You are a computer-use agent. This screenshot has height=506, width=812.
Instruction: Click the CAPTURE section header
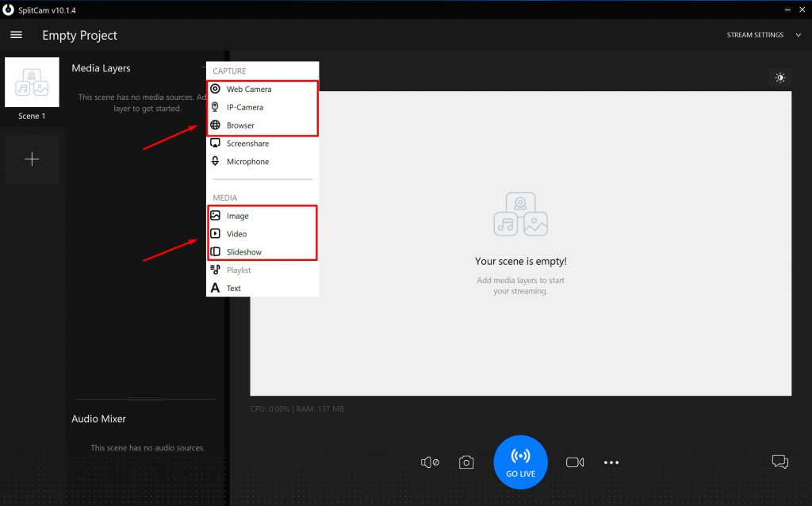point(229,71)
